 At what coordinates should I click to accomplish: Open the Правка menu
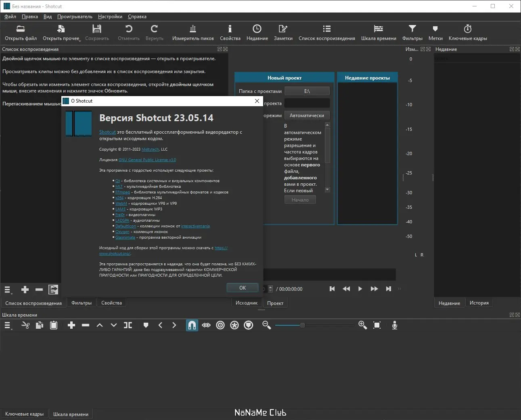pyautogui.click(x=30, y=17)
